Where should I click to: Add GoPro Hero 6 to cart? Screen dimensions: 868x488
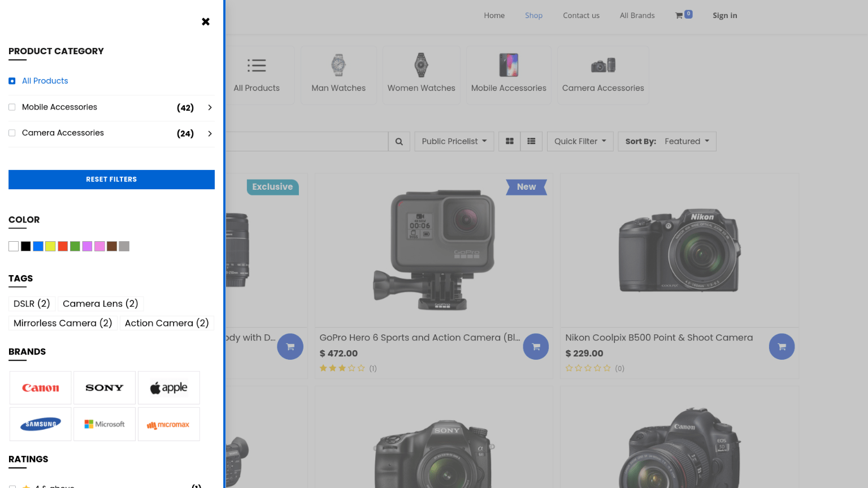(x=536, y=347)
